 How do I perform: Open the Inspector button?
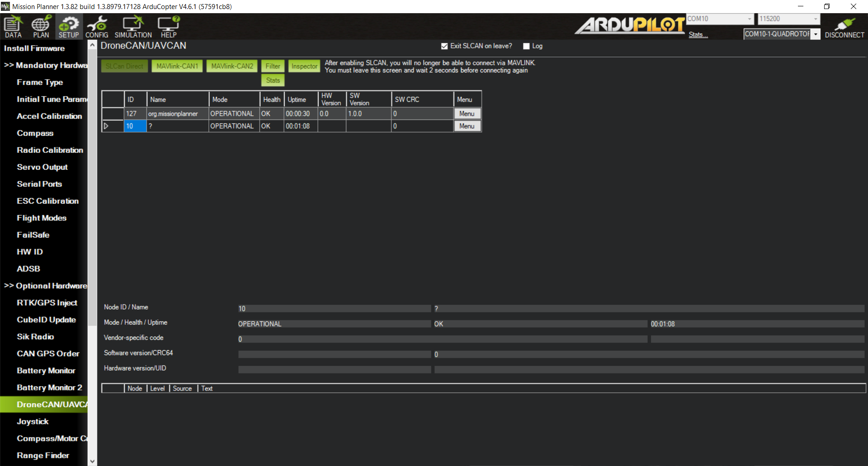pyautogui.click(x=304, y=66)
